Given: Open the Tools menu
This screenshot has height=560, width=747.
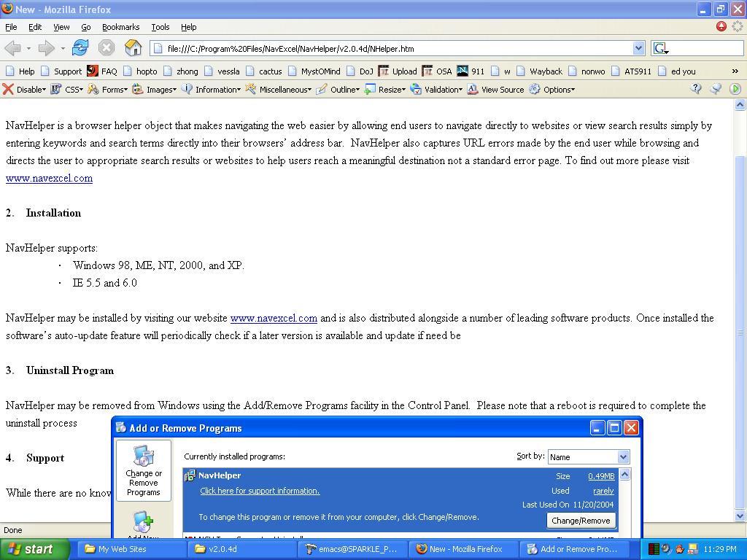Looking at the screenshot, I should (160, 27).
